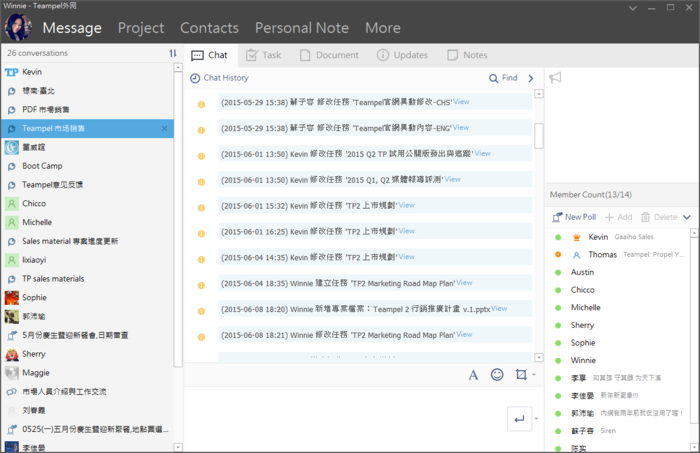Screen dimensions: 700x453
Task: Open the font formatting A icon
Action: pos(473,375)
